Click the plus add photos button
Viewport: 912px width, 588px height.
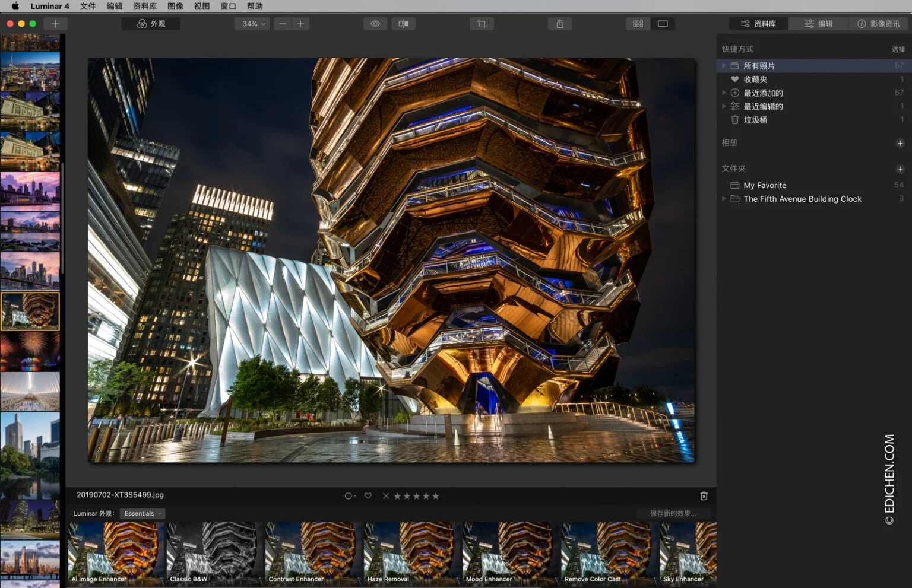click(55, 24)
